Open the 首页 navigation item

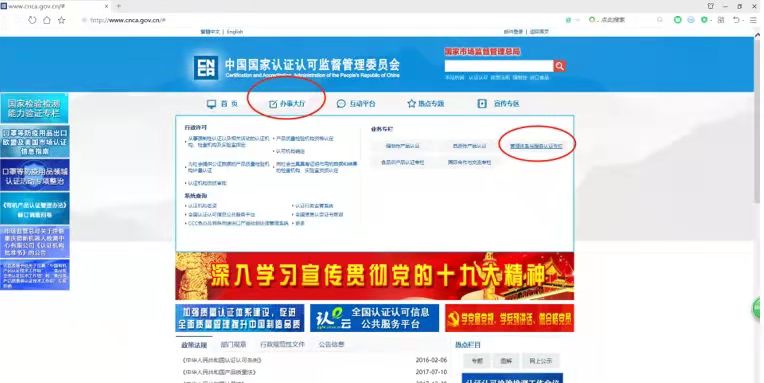pyautogui.click(x=223, y=104)
